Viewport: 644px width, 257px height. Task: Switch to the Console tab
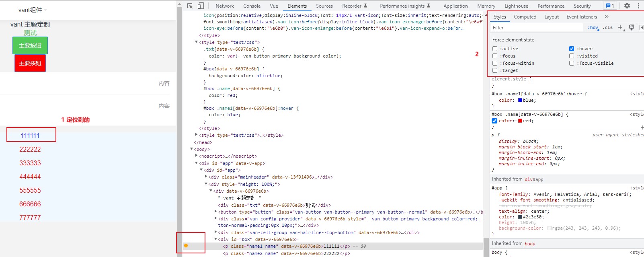pyautogui.click(x=252, y=6)
